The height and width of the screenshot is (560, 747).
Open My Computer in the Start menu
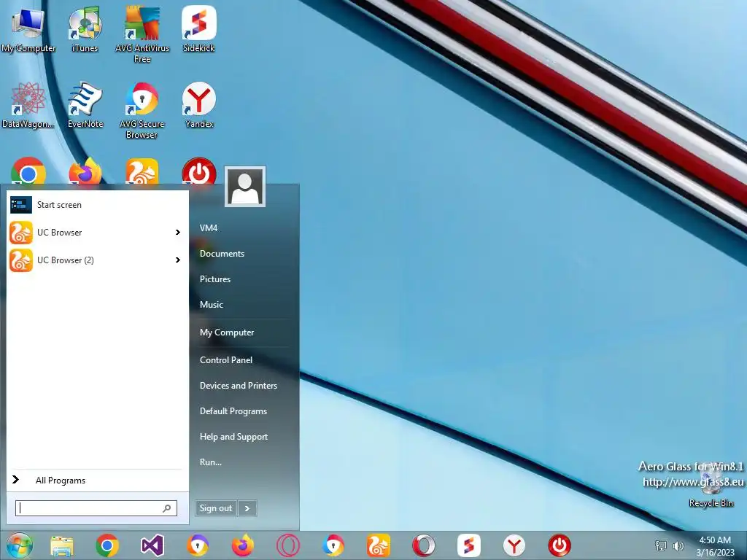point(227,332)
